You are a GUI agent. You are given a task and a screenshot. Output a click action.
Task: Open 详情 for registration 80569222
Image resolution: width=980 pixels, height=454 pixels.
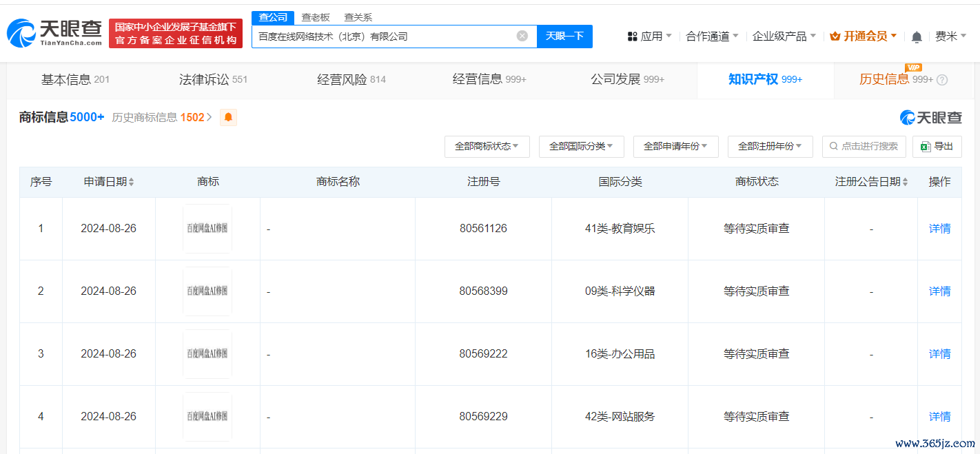coord(940,354)
